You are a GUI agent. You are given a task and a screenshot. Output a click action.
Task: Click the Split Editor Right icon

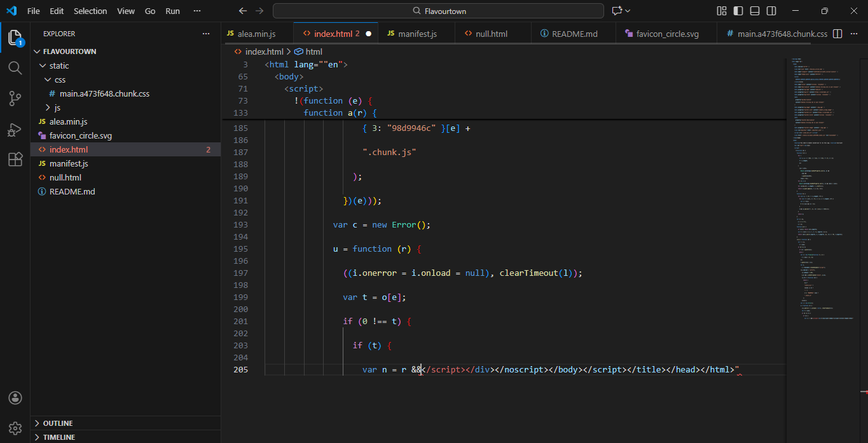click(837, 34)
